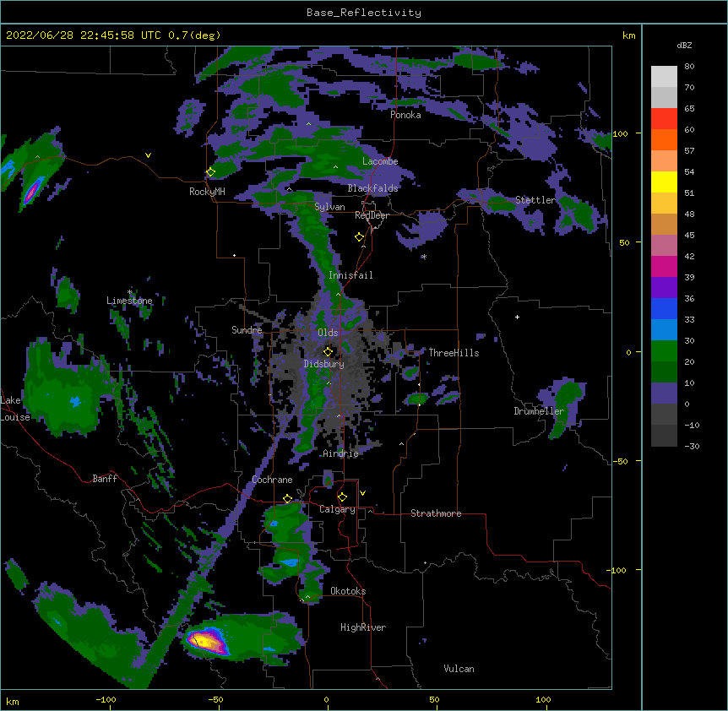Select the Drumheller label
Viewport: 728px width, 711px height.
point(539,411)
